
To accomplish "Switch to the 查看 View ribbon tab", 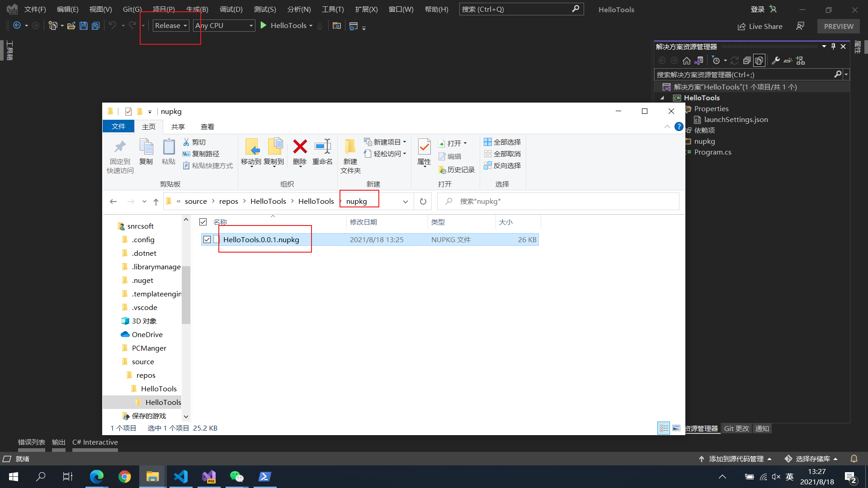I will [x=207, y=127].
